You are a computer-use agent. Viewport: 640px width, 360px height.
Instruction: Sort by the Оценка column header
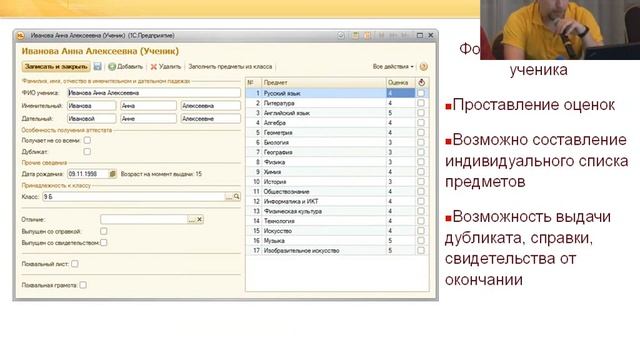[x=401, y=82]
